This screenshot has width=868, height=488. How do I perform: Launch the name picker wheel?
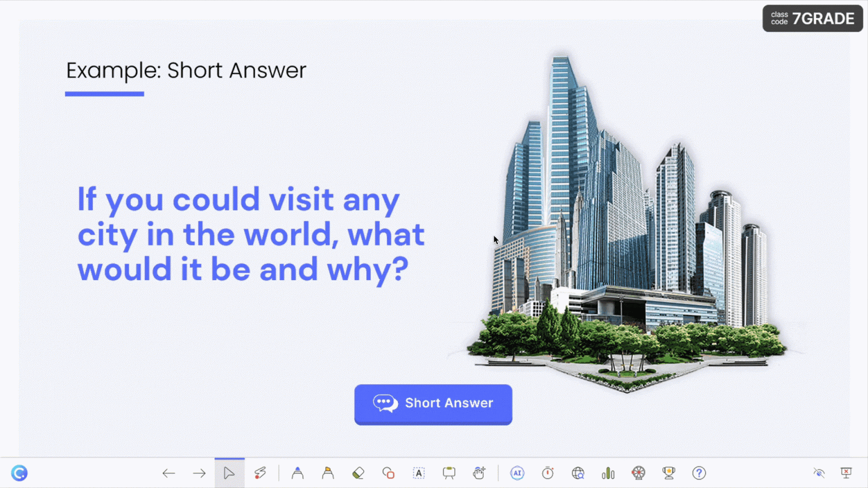[x=639, y=473]
